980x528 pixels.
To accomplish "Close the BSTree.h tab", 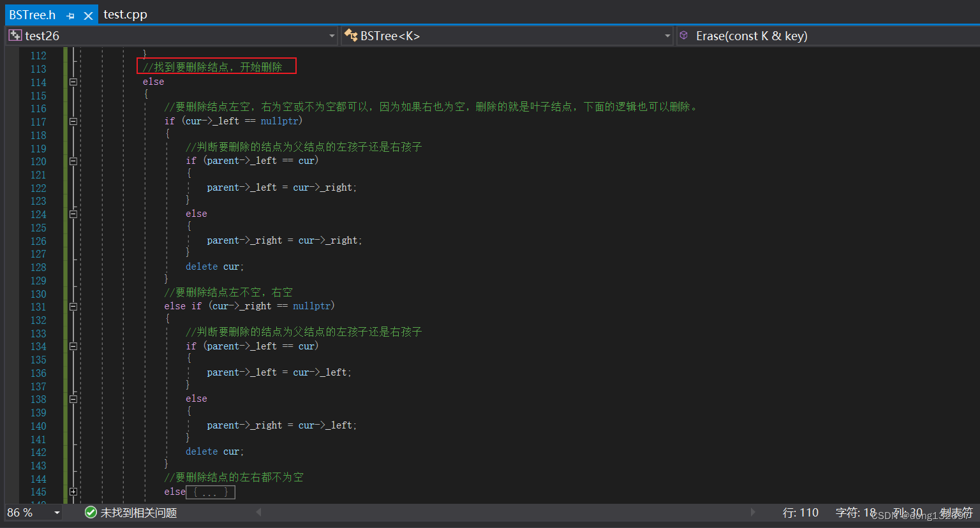I will click(88, 15).
